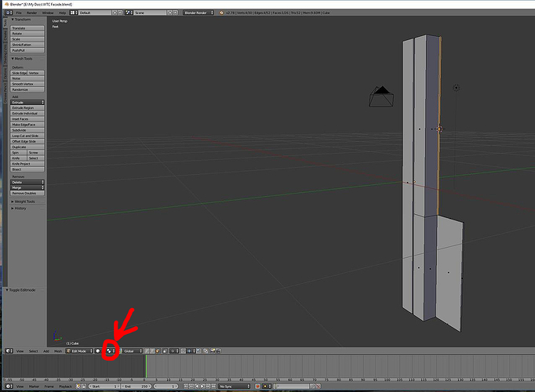The width and height of the screenshot is (535, 392).
Task: Click the Start frame field
Action: click(104, 387)
